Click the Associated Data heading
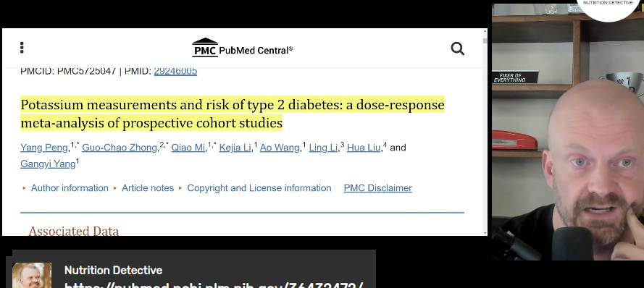 [x=73, y=231]
